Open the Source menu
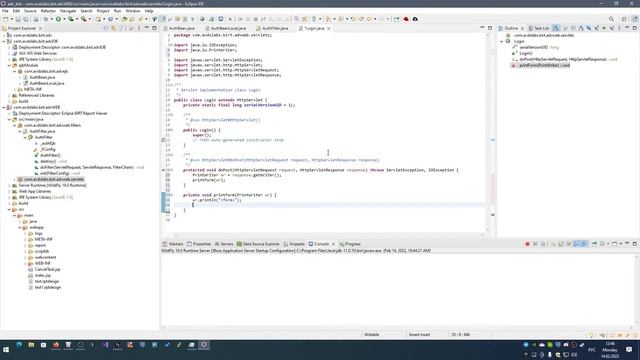640x360 pixels. point(30,11)
